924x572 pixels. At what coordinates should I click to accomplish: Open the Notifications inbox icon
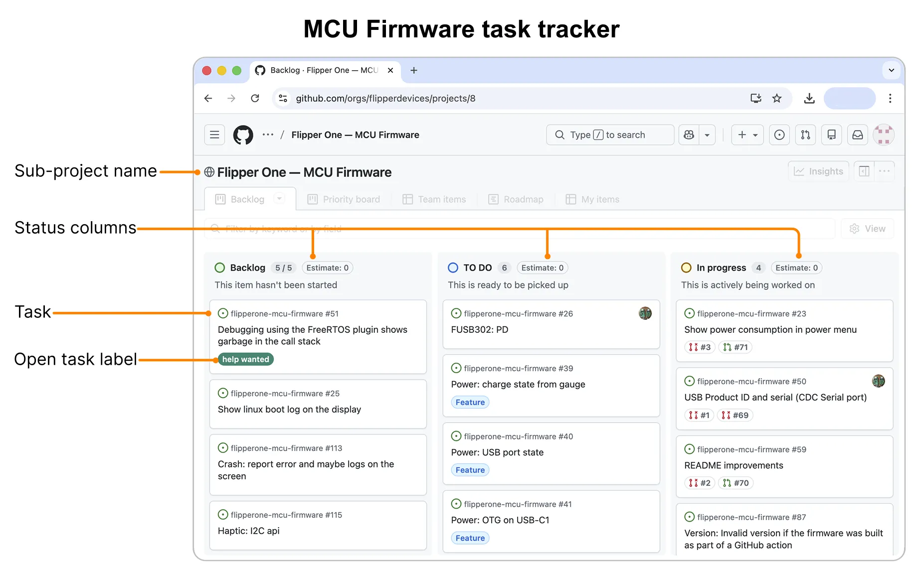(x=857, y=135)
